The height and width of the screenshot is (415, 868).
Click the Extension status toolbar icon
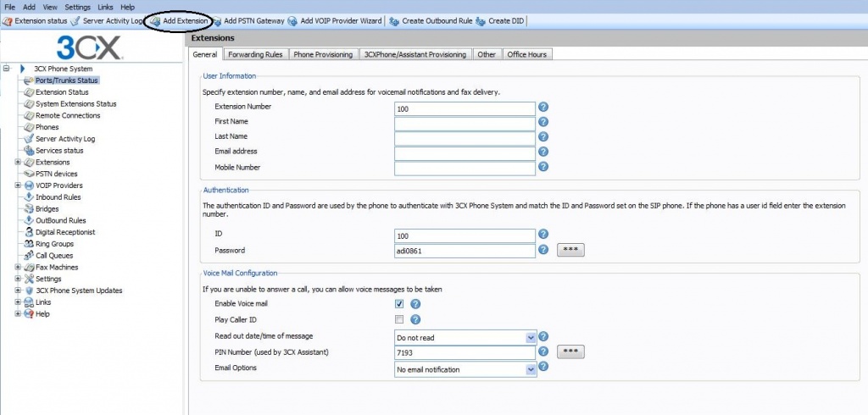(8, 20)
